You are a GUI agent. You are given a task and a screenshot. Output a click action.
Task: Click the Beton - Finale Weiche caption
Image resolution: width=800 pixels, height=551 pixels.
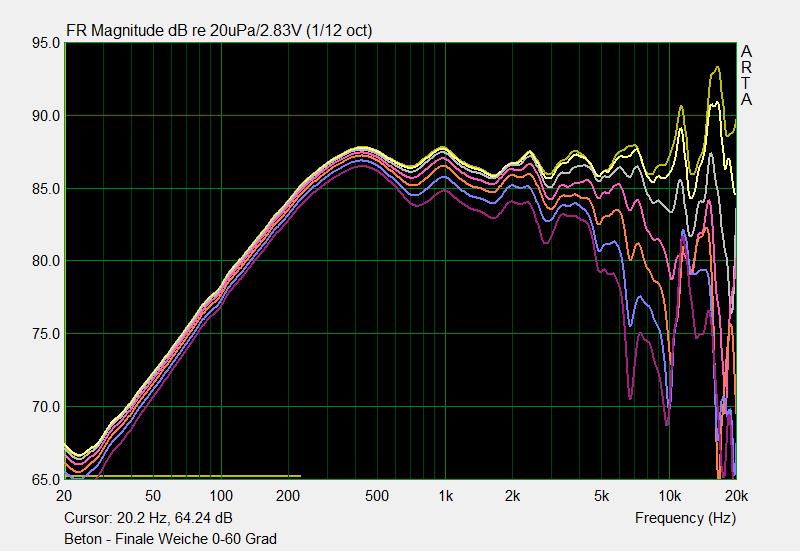(x=170, y=539)
